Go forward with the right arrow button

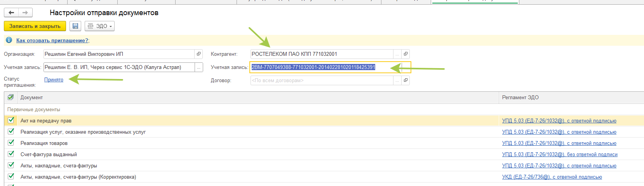coord(25,13)
